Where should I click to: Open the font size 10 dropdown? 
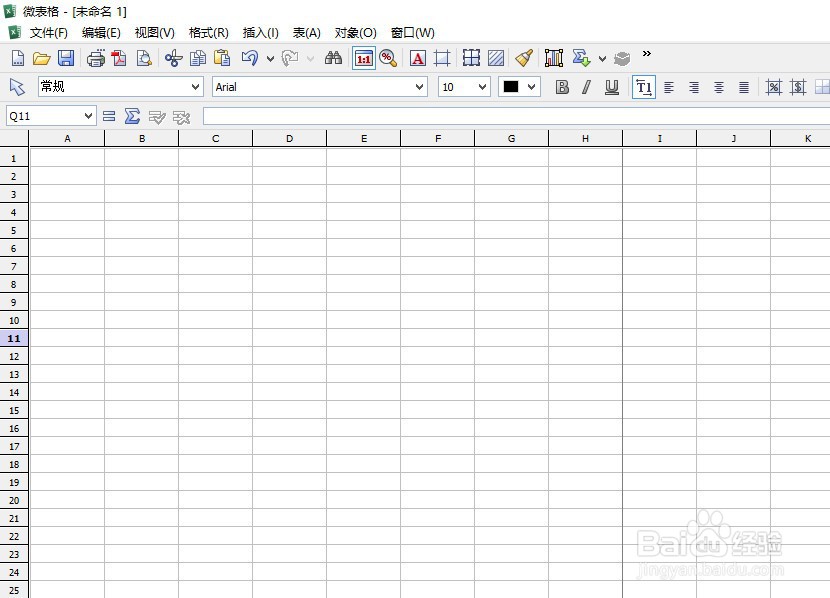(x=482, y=87)
